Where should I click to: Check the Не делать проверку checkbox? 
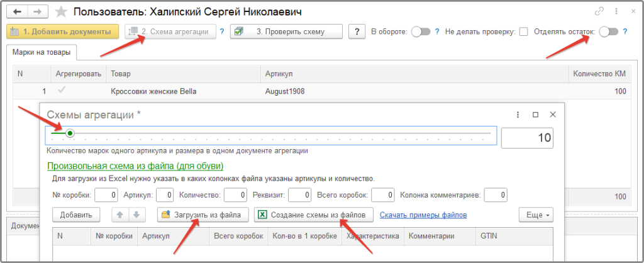click(x=523, y=31)
